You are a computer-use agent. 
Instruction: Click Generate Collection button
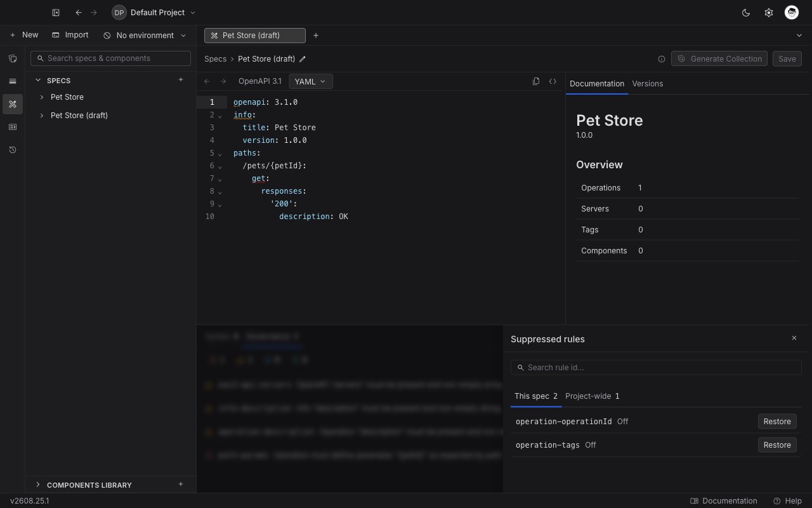pos(719,59)
